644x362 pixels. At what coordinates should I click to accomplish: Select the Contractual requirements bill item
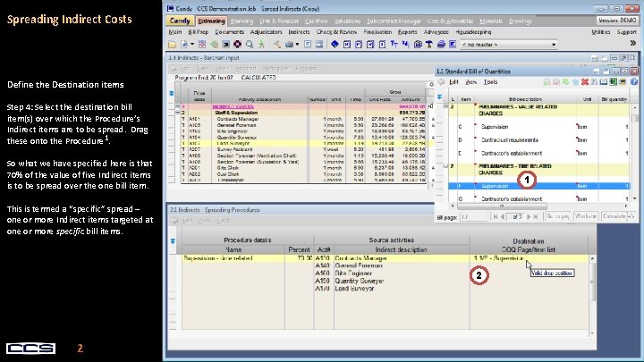point(509,140)
